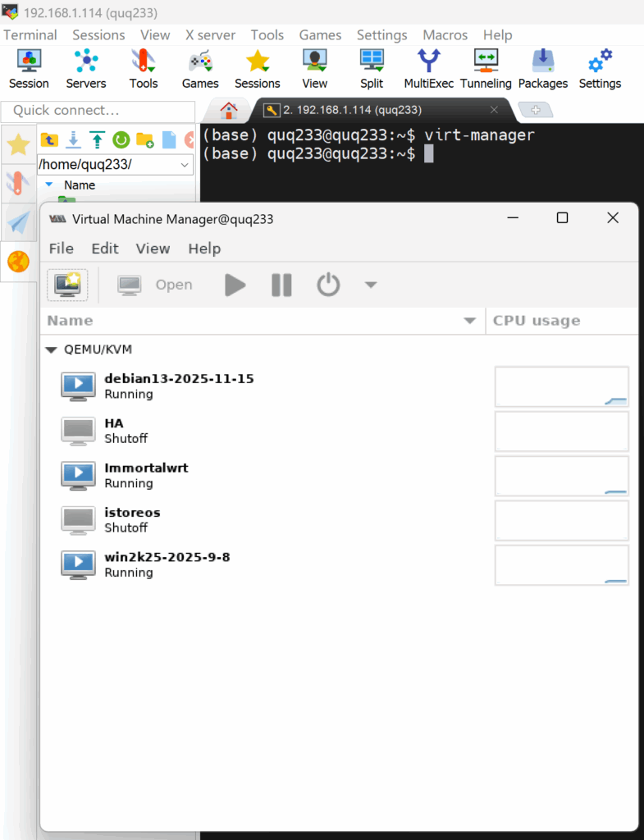
Task: Click the Shut Down power icon
Action: 328,285
